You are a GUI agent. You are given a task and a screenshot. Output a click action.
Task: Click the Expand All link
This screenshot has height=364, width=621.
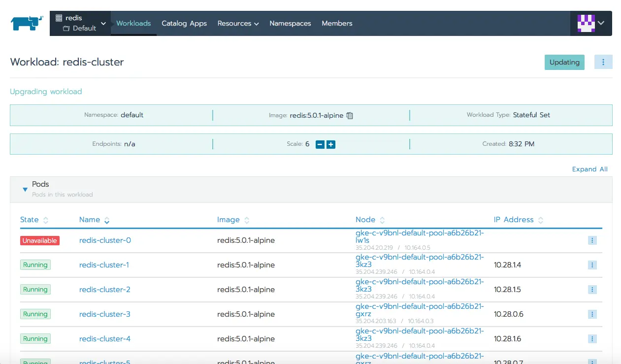tap(589, 169)
